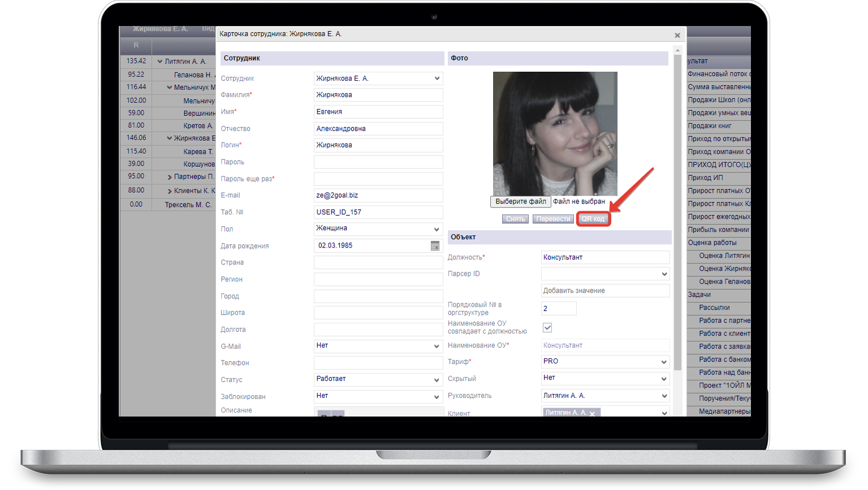Expand the Клиенты К. tree row
Screen dimensions: 868x490
click(170, 192)
